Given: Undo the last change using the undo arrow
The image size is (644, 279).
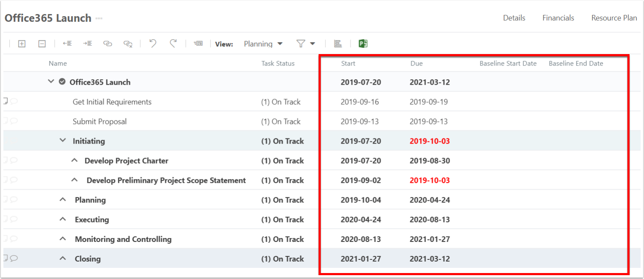Looking at the screenshot, I should pyautogui.click(x=153, y=43).
